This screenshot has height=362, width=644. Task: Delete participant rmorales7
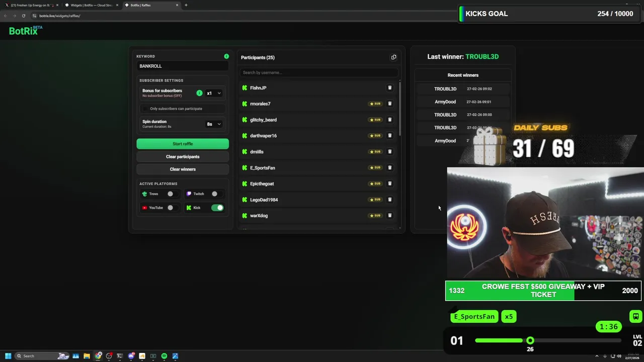click(389, 104)
